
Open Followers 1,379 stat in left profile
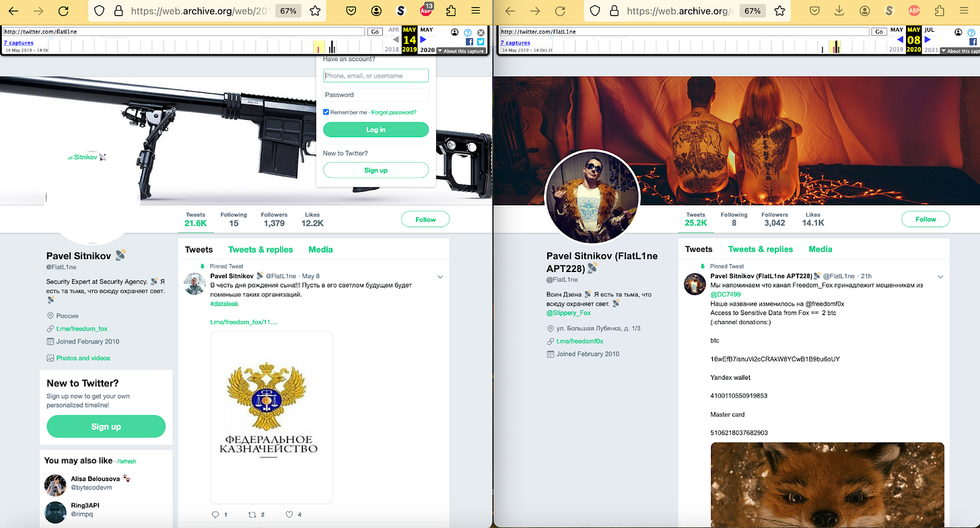coord(274,220)
